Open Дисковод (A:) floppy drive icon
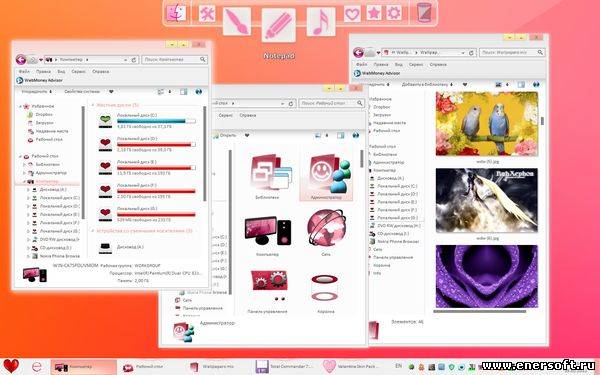The width and height of the screenshot is (600, 375). point(105,248)
